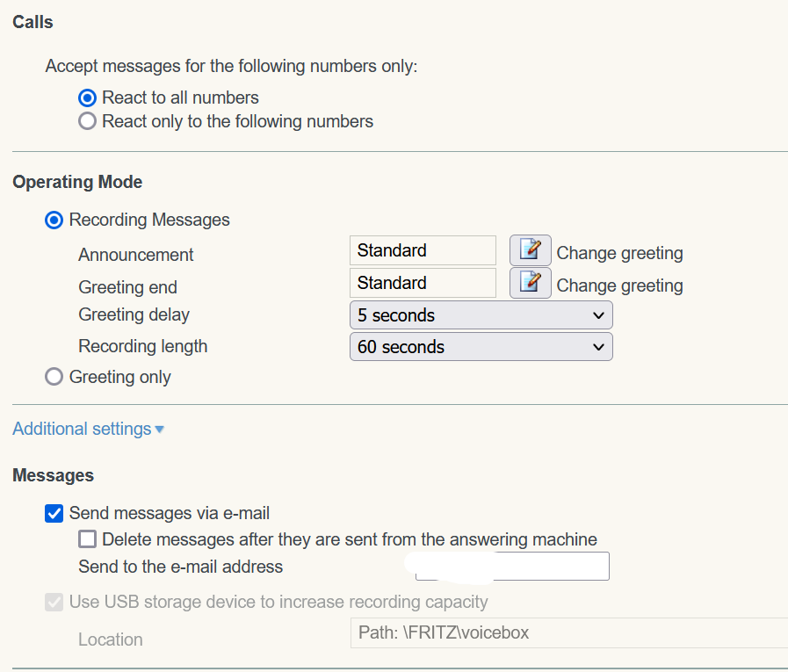Enable deleting messages after they are sent
788x672 pixels.
tap(87, 539)
